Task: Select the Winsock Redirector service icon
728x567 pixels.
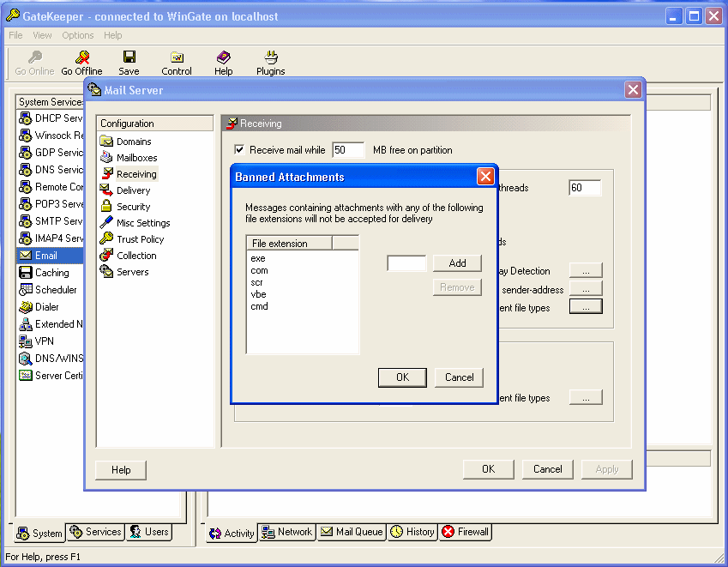Action: click(26, 136)
